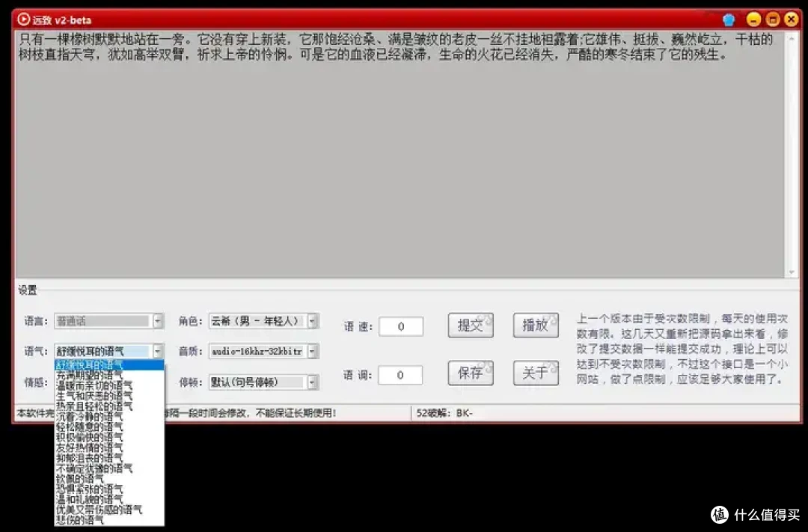
Task: Click the 播放 play button
Action: [536, 325]
